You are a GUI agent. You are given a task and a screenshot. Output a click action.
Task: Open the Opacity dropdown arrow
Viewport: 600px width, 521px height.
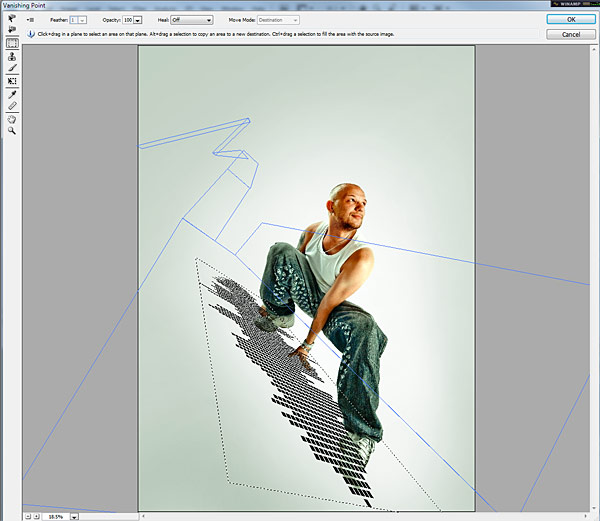[137, 19]
